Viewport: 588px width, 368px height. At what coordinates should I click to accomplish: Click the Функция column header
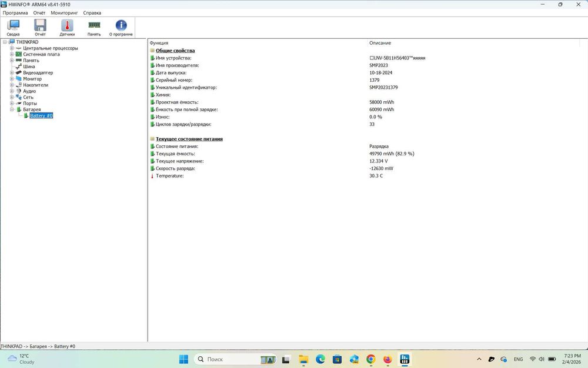pos(159,43)
